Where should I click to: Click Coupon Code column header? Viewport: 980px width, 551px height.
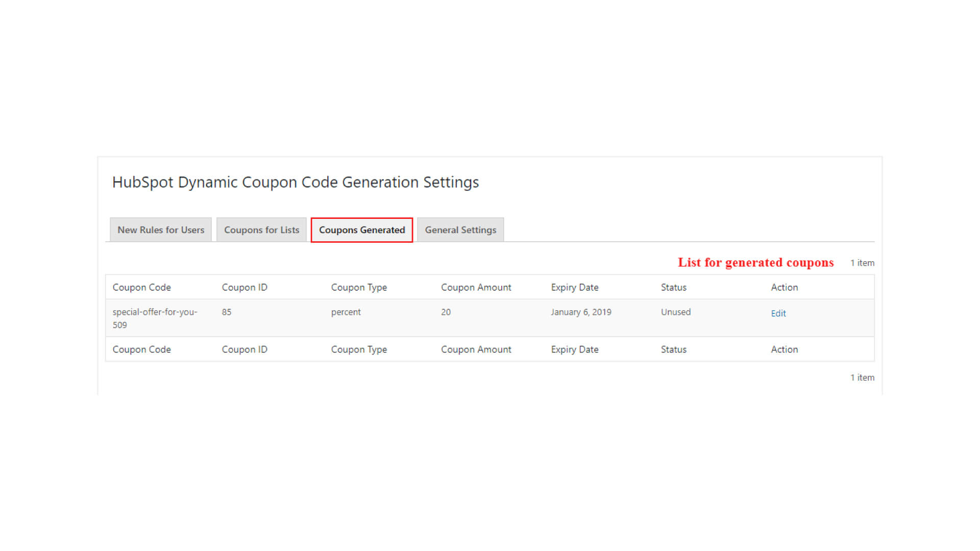pyautogui.click(x=142, y=287)
